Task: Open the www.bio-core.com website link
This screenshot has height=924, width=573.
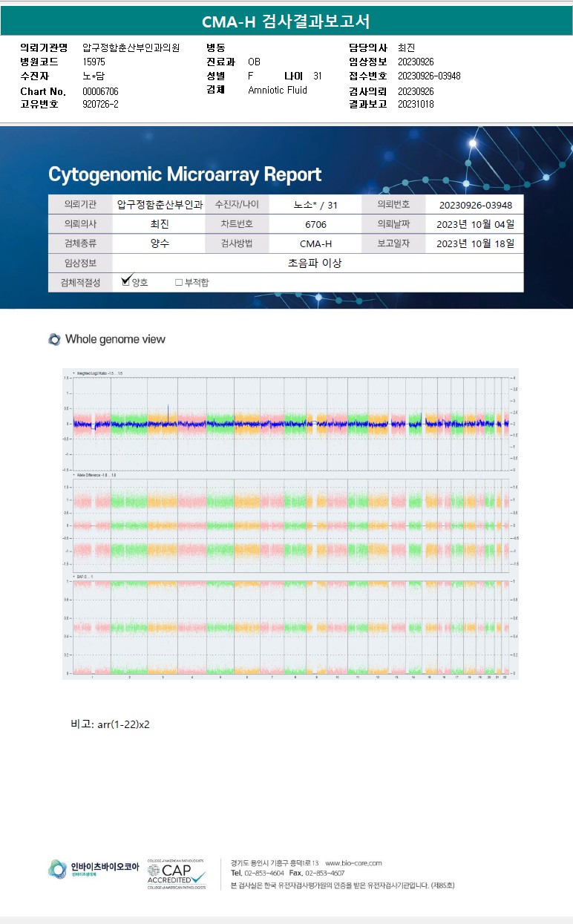Action: point(353,862)
